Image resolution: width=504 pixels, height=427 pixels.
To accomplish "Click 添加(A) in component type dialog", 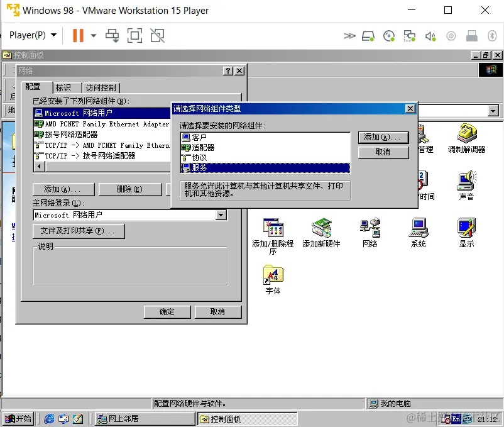I will [383, 137].
